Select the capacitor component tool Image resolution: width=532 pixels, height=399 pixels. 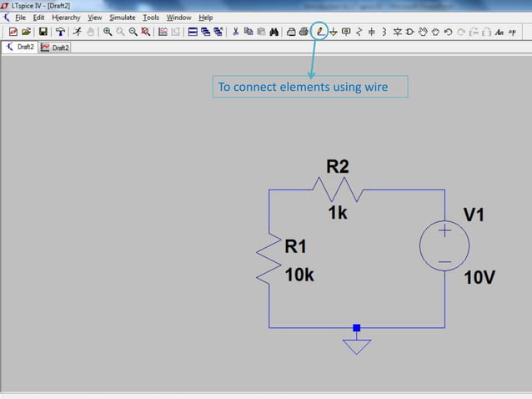click(372, 32)
